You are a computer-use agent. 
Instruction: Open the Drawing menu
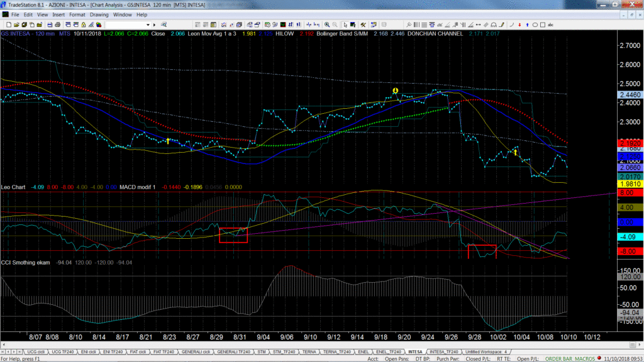click(x=99, y=15)
